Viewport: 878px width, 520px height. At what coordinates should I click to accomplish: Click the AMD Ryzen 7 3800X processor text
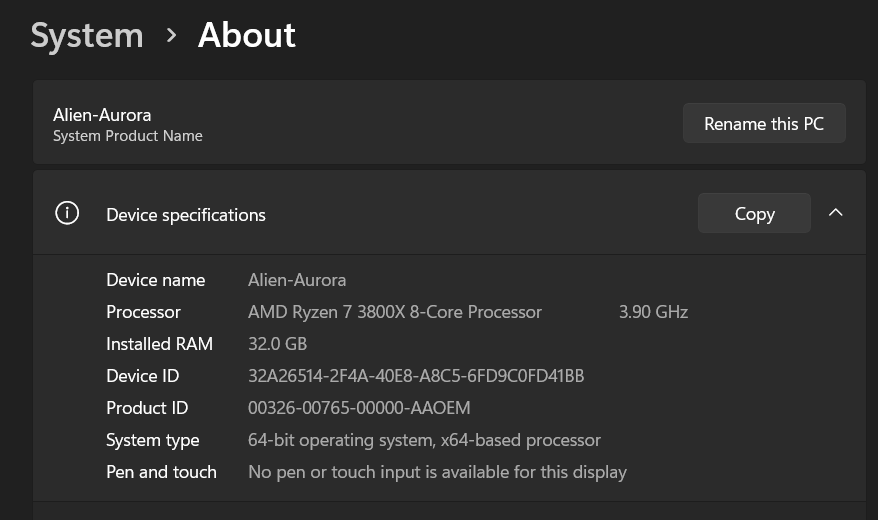pos(395,312)
